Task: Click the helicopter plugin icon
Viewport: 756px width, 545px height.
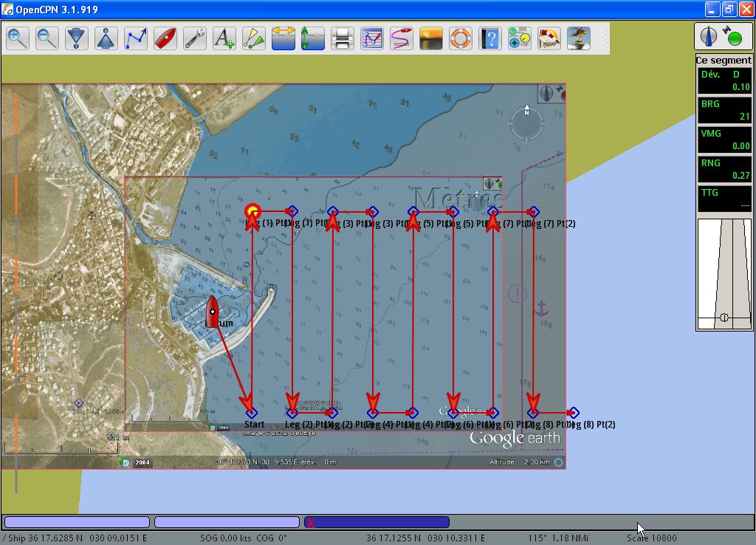Action: coord(579,38)
